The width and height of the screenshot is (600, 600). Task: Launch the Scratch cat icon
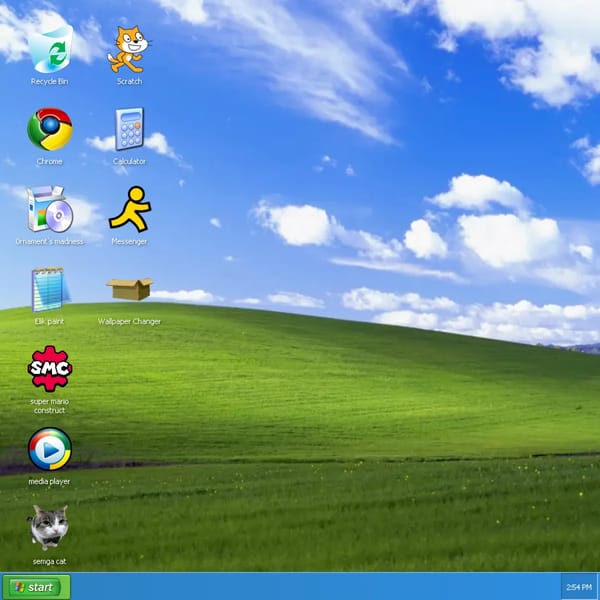129,49
